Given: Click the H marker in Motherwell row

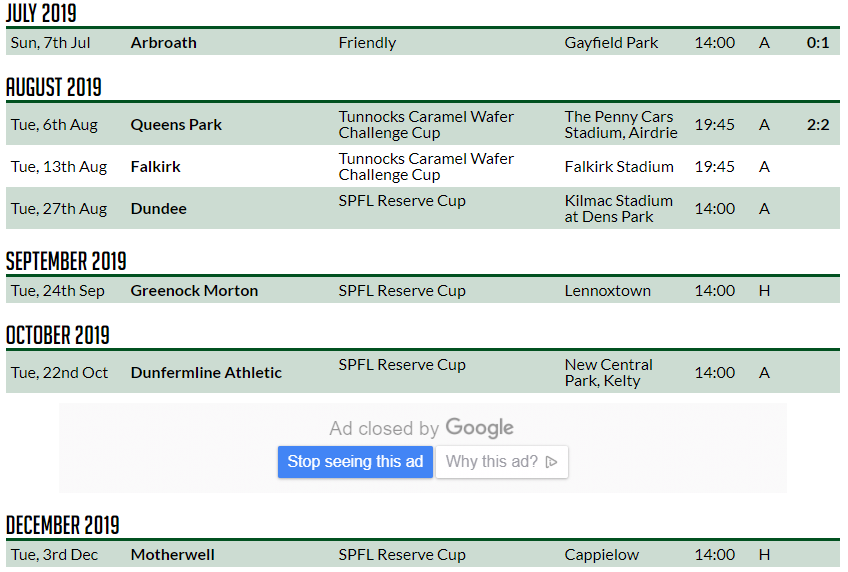Looking at the screenshot, I should point(764,555).
